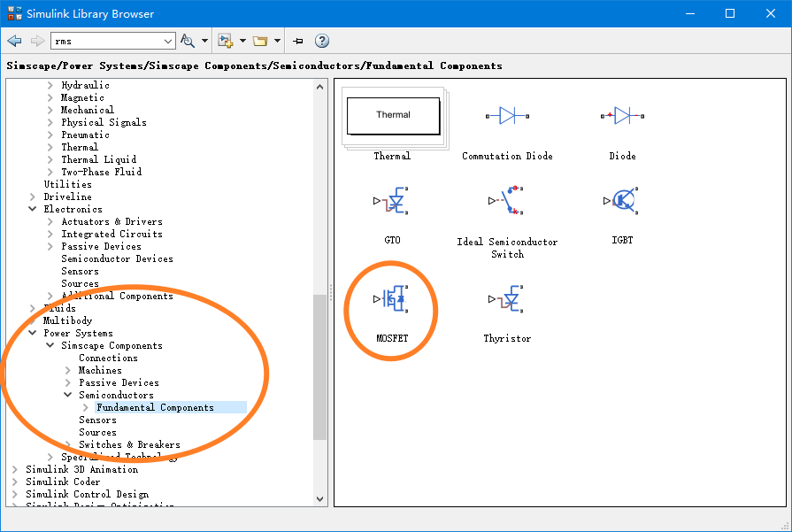This screenshot has width=792, height=532.
Task: Click the open folder icon
Action: [x=260, y=41]
